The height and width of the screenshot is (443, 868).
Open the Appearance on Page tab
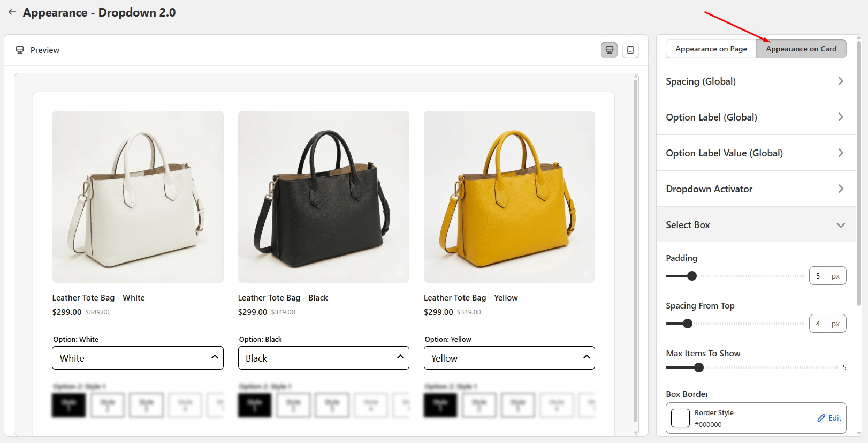pos(711,49)
